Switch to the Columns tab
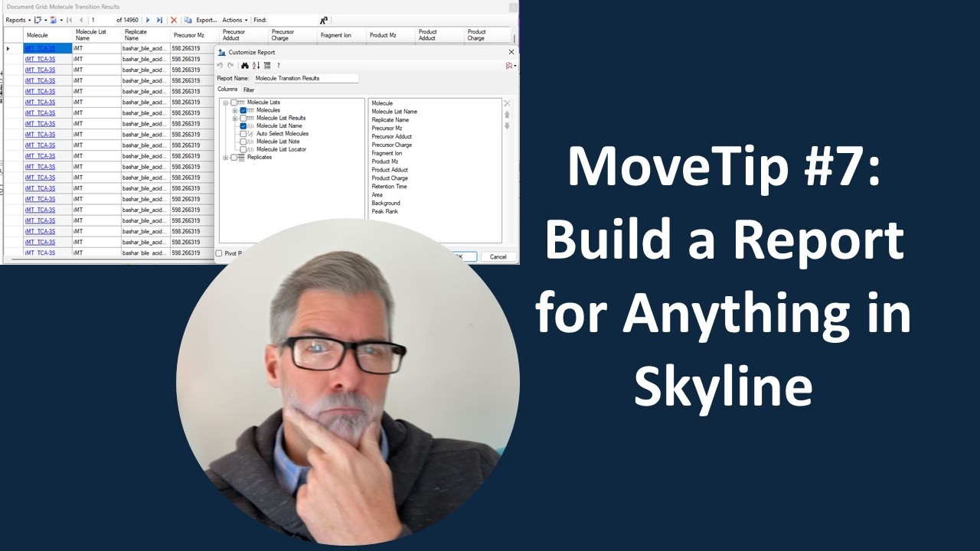980x551 pixels. 227,90
